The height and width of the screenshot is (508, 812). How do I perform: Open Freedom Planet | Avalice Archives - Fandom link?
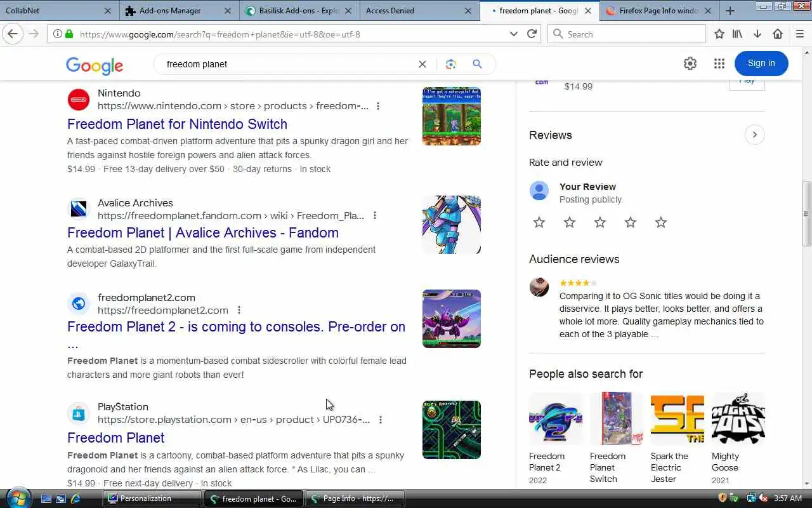[x=203, y=232]
